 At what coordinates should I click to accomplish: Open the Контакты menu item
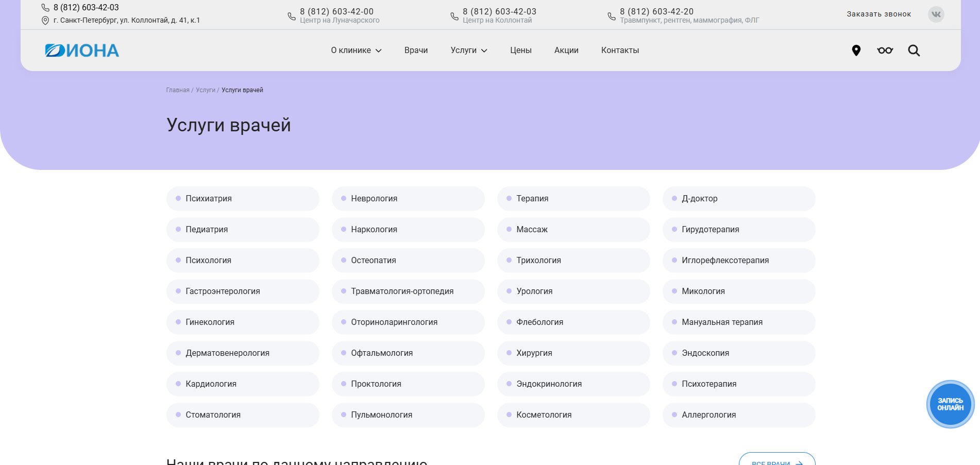click(620, 50)
